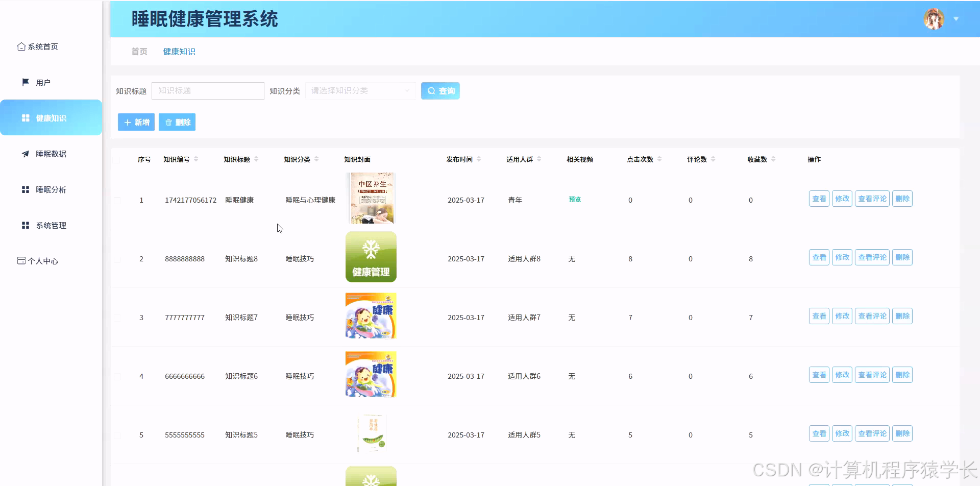This screenshot has width=980, height=486.
Task: Open the user avatar dropdown at top right
Action: tap(934, 18)
